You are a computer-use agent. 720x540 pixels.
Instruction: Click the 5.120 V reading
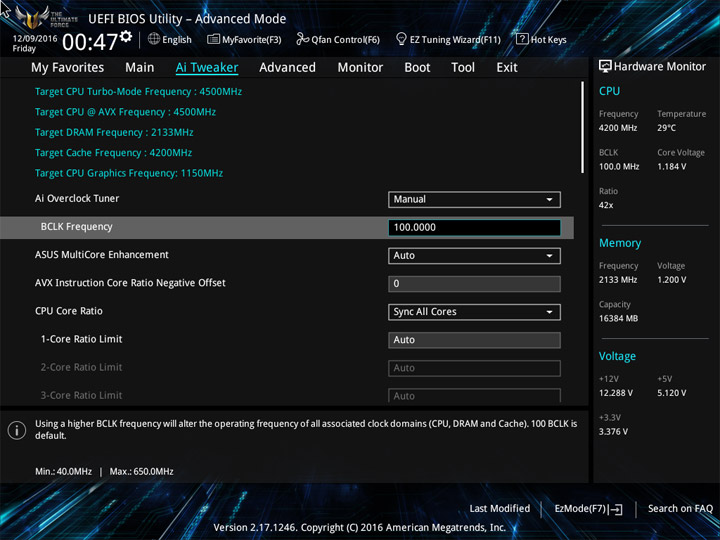tap(671, 393)
